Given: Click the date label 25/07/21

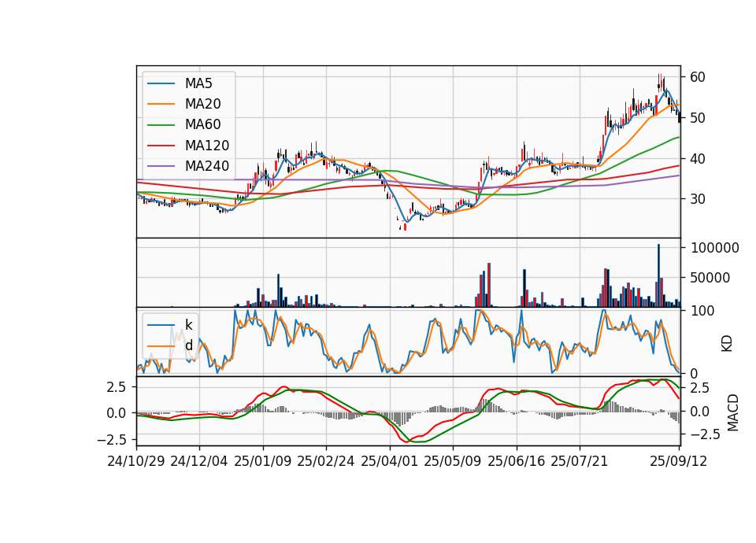Looking at the screenshot, I should [x=580, y=461].
